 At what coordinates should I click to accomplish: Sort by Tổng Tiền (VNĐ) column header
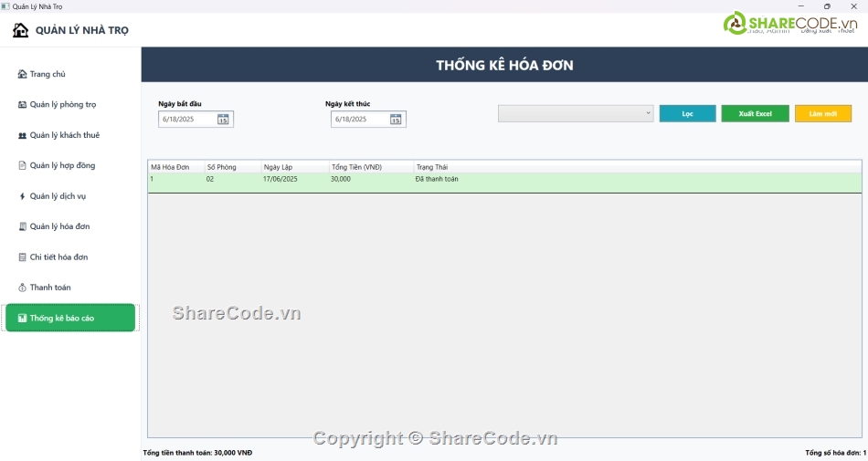[x=372, y=167]
